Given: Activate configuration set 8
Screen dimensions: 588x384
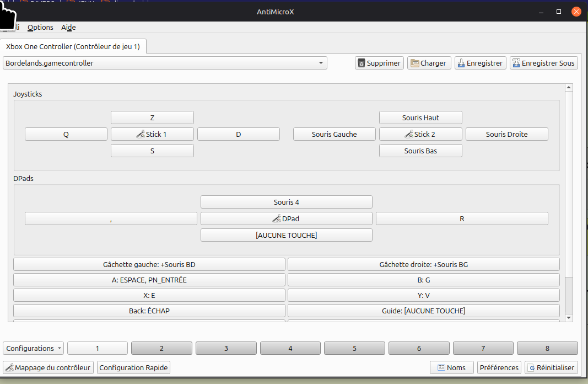Looking at the screenshot, I should pyautogui.click(x=547, y=348).
